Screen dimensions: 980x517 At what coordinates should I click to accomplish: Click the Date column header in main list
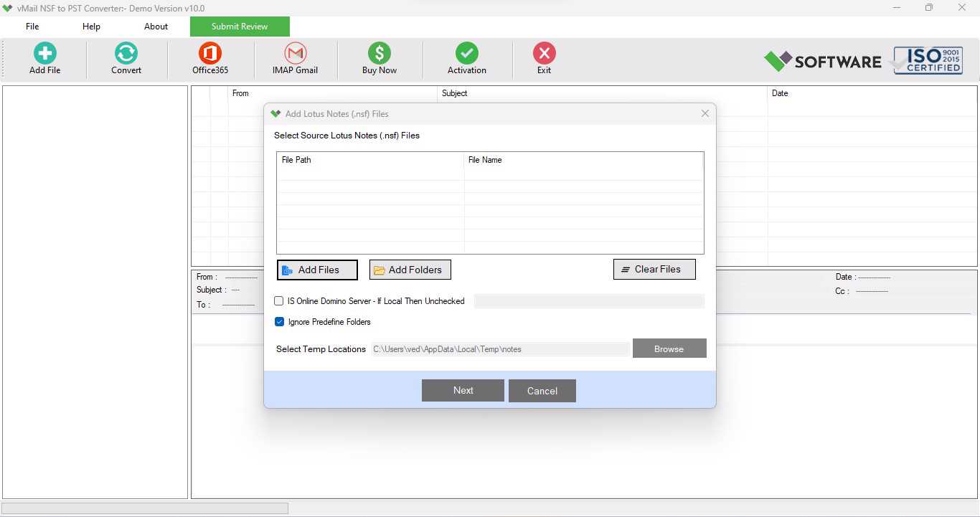872,93
